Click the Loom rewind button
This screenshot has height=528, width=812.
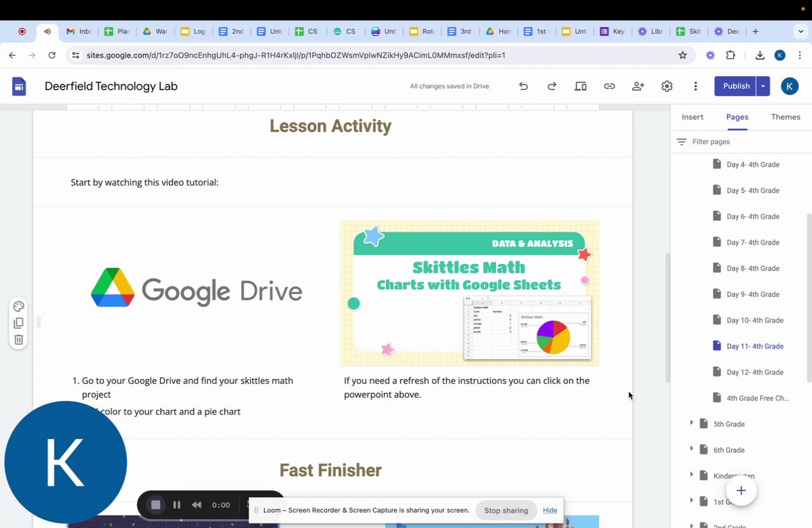click(197, 505)
